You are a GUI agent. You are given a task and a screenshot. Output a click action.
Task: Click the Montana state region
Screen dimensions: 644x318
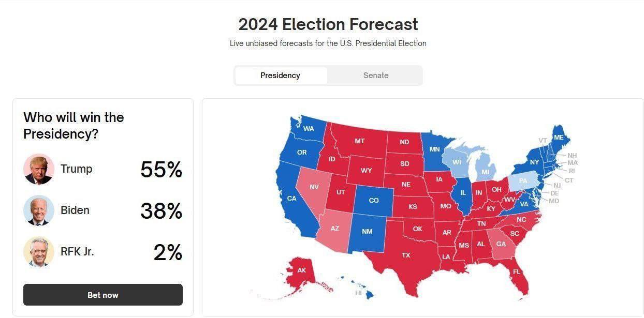point(359,141)
